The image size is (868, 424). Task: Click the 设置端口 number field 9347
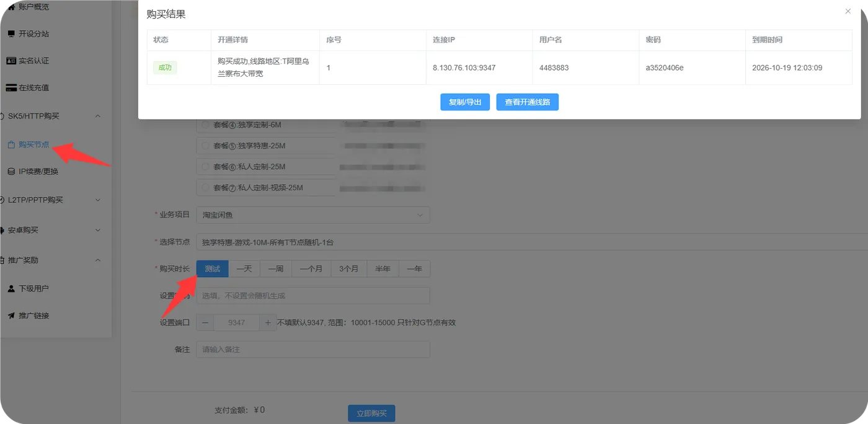click(x=236, y=322)
